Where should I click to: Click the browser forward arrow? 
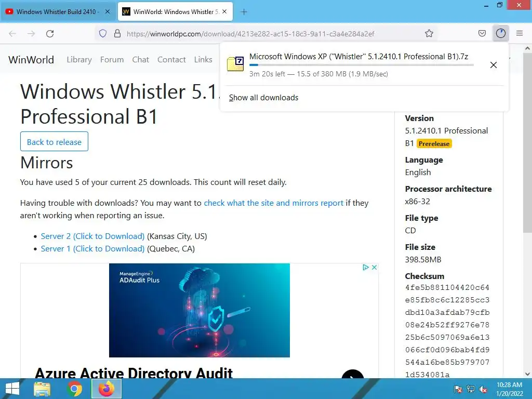(x=31, y=34)
